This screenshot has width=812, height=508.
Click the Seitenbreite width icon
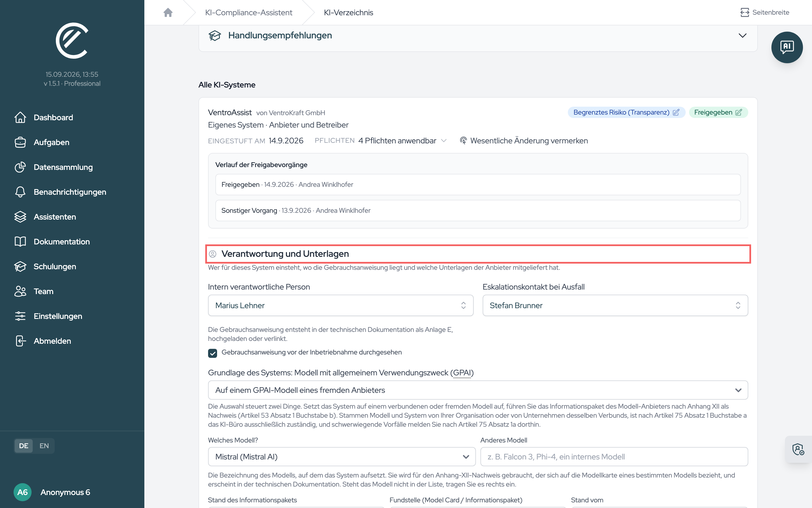(x=745, y=12)
